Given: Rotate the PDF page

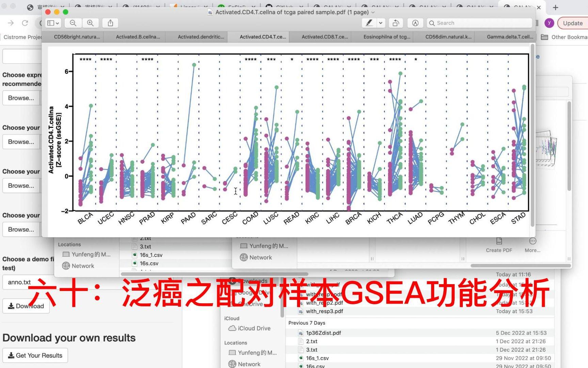Looking at the screenshot, I should point(395,23).
